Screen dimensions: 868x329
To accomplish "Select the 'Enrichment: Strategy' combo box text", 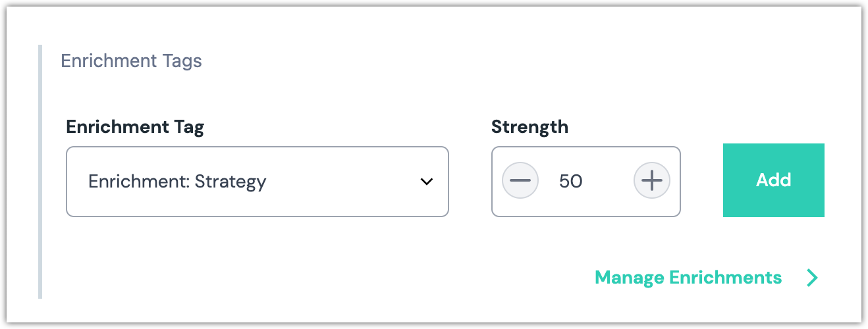I will [x=177, y=182].
